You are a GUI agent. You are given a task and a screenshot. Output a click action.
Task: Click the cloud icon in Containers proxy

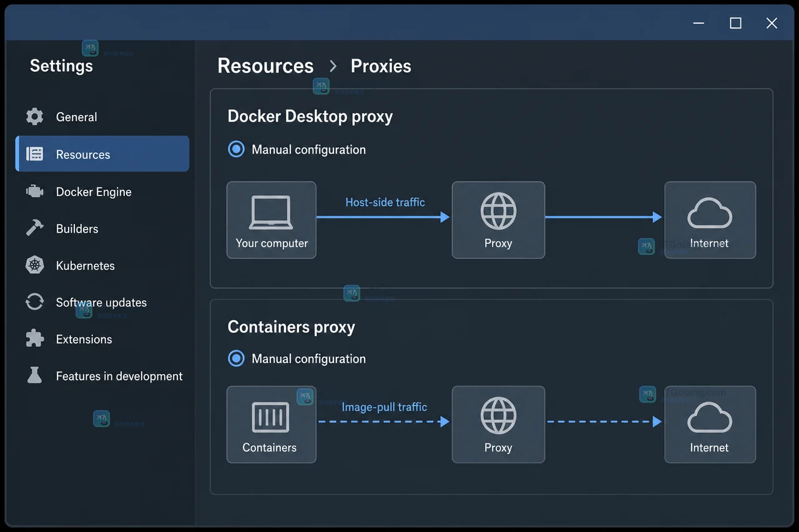coord(710,418)
